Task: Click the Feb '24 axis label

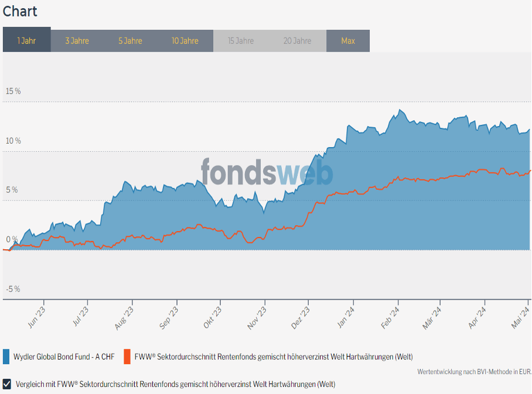Action: pyautogui.click(x=390, y=318)
